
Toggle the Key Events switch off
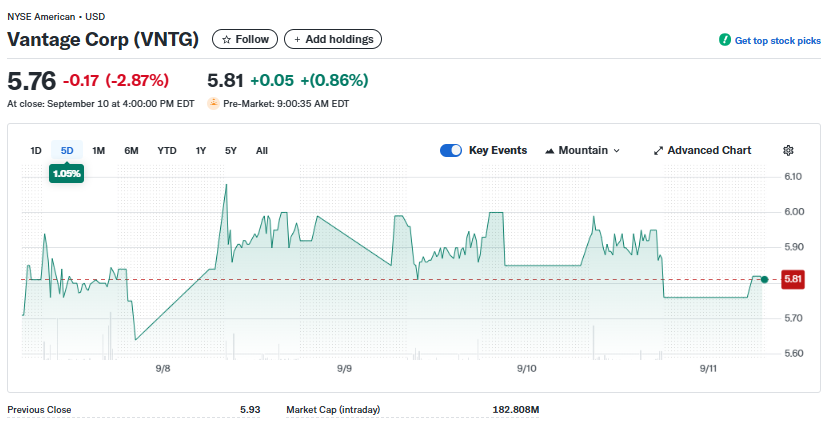coord(451,151)
